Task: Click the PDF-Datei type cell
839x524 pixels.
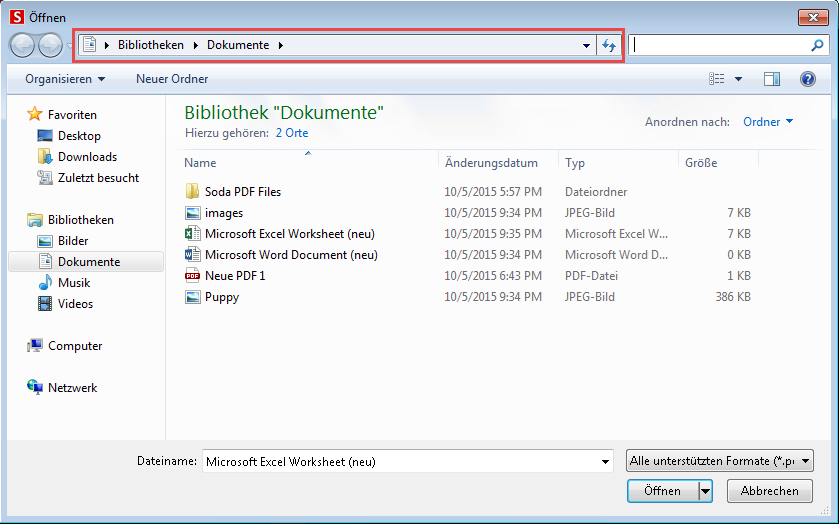Action: coord(591,276)
